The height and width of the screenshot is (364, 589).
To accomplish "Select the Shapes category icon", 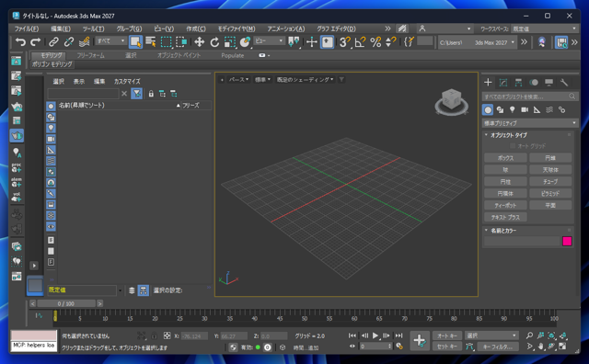I will pos(500,110).
